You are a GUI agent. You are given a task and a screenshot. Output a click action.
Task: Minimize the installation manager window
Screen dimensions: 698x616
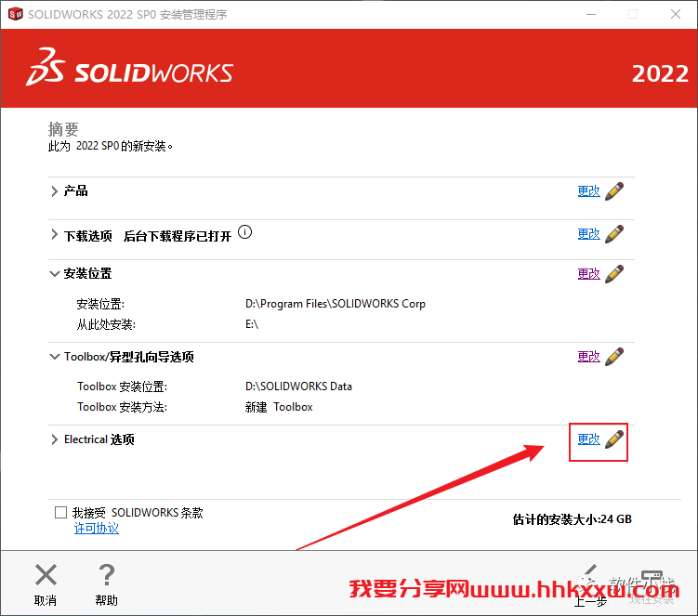pos(591,14)
